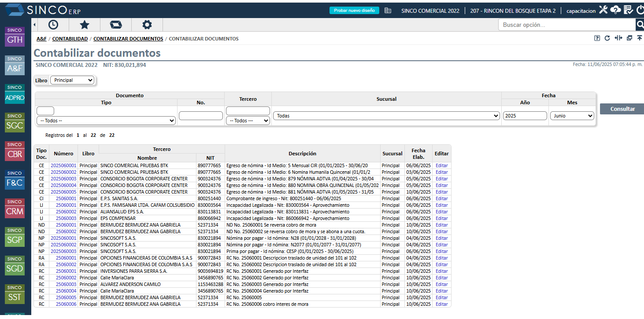Edit the E.P.S. FAMISANAR LTDA. row
Image resolution: width=644 pixels, height=319 pixels.
tap(441, 205)
